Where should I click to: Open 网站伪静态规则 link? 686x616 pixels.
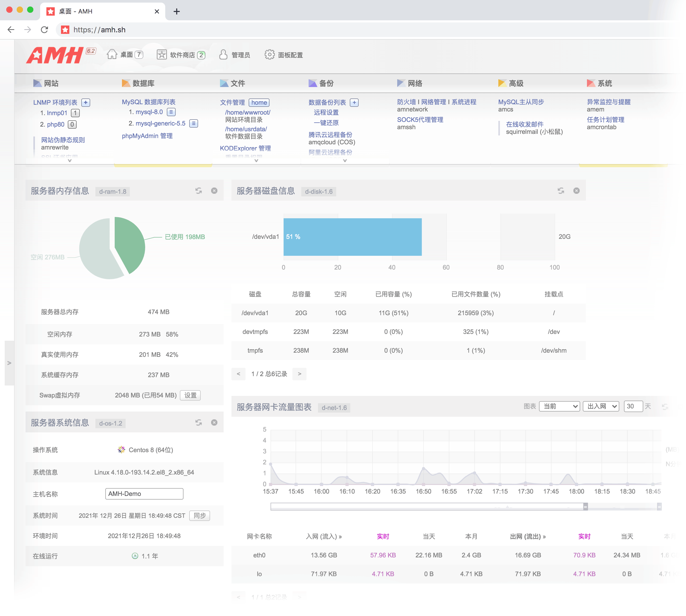pos(63,140)
